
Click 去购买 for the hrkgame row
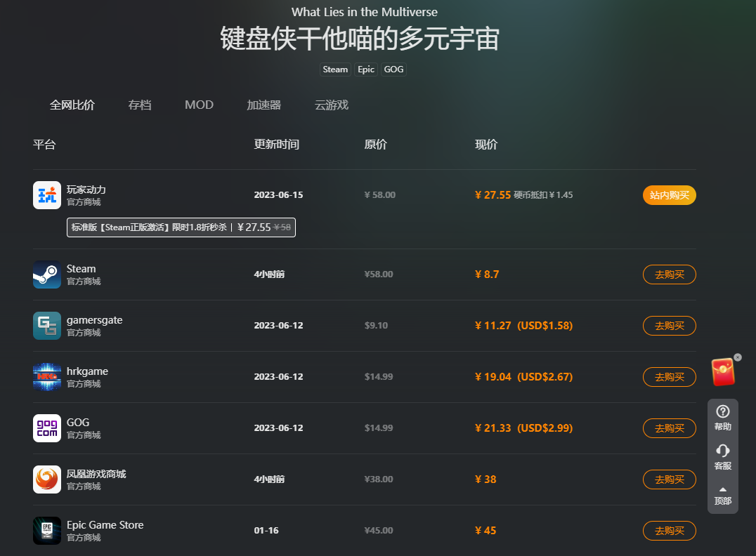tap(669, 377)
